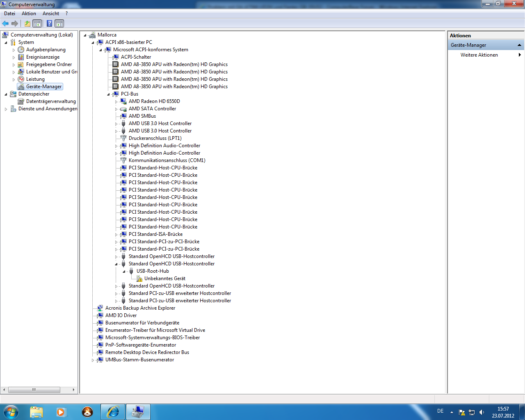This screenshot has width=525, height=420.
Task: Expand the UMBus-Stamm-Busenumerator node
Action: pos(93,360)
